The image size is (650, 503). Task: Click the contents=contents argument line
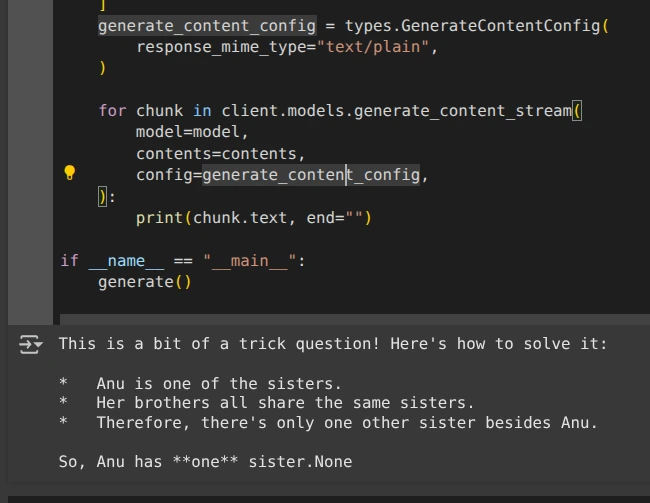pyautogui.click(x=220, y=154)
